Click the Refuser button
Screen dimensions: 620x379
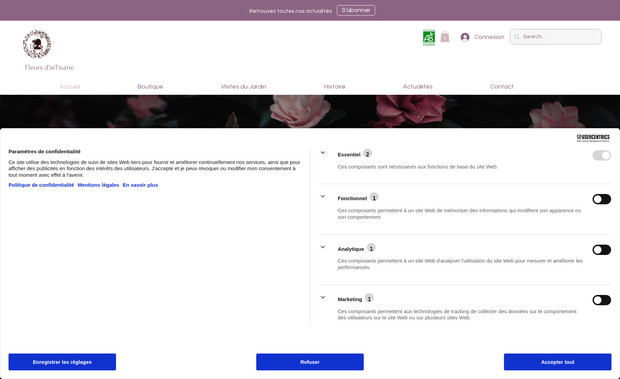tap(310, 362)
